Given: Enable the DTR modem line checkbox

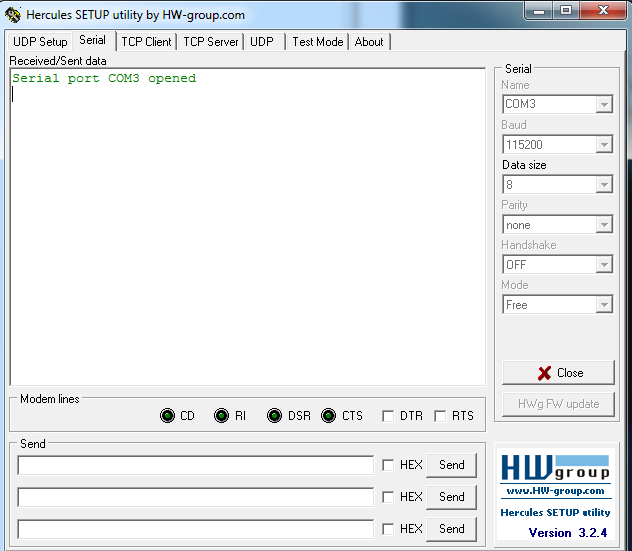Looking at the screenshot, I should 388,416.
